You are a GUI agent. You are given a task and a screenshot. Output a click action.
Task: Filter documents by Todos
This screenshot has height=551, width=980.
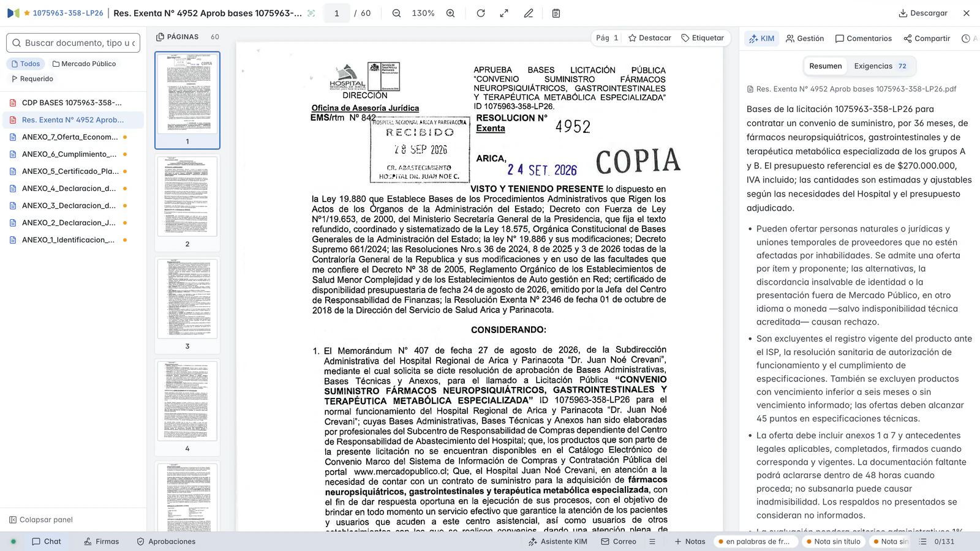click(x=26, y=64)
